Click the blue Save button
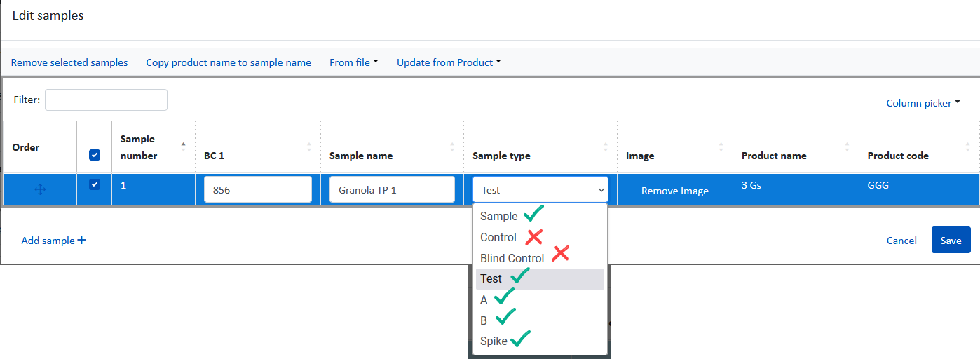Viewport: 980px width, 359px height. pyautogui.click(x=951, y=240)
